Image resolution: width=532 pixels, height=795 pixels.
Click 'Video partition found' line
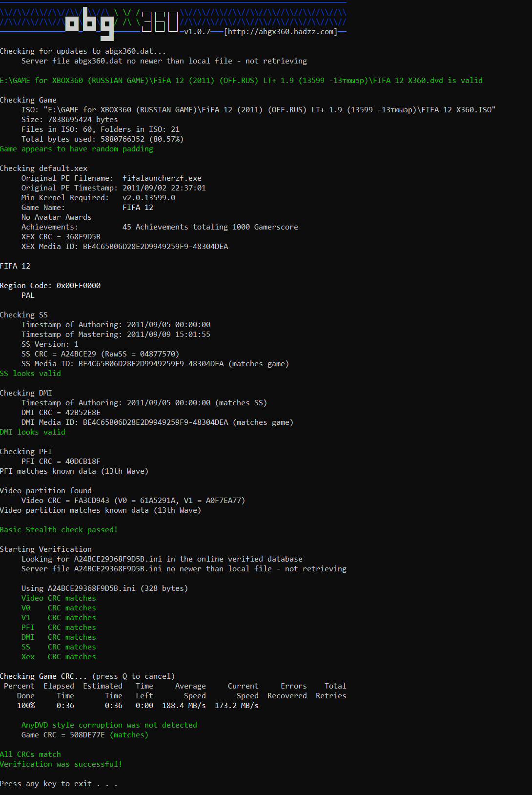[46, 491]
